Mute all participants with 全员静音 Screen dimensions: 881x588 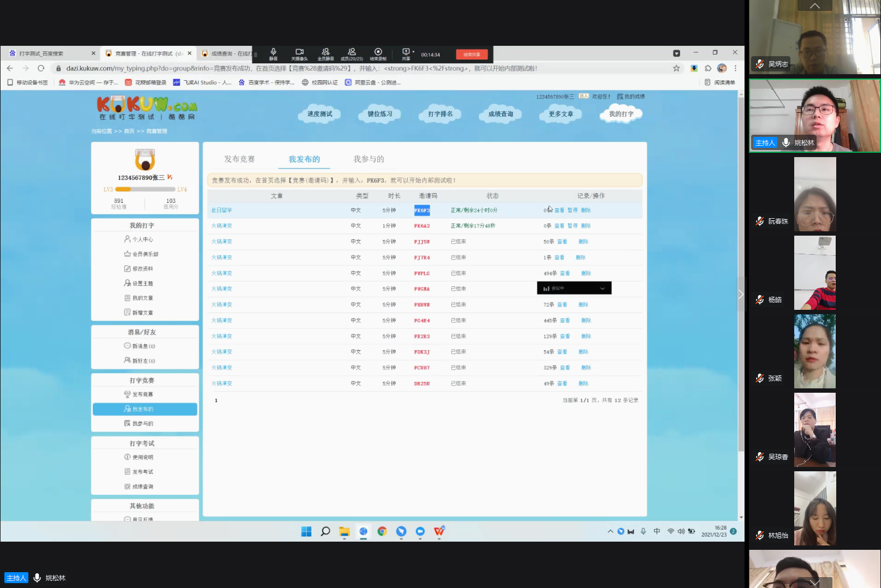325,53
